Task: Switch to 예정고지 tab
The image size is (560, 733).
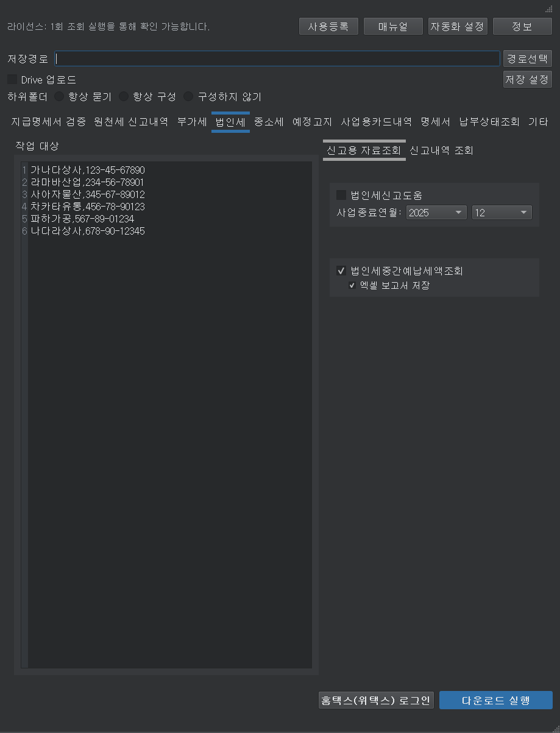Action: (x=312, y=122)
